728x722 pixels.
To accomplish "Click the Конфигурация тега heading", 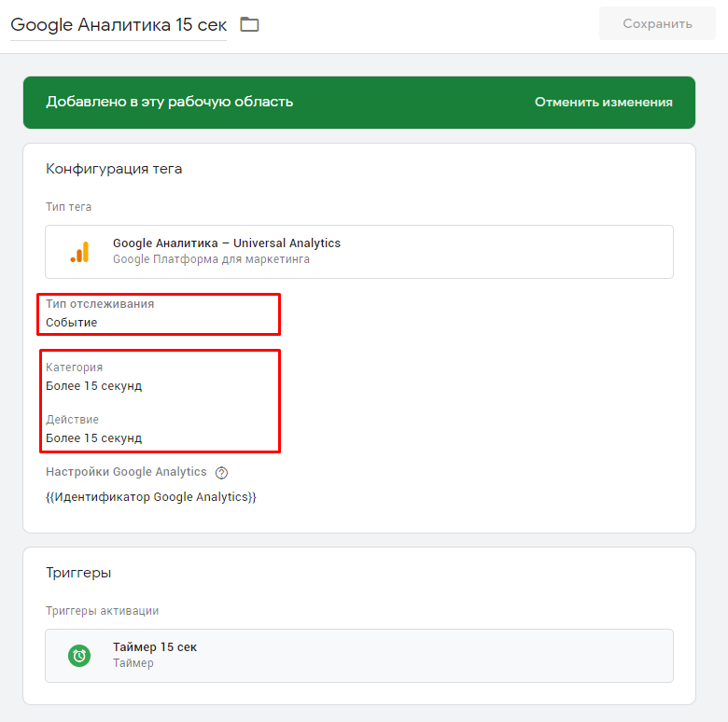I will click(114, 169).
